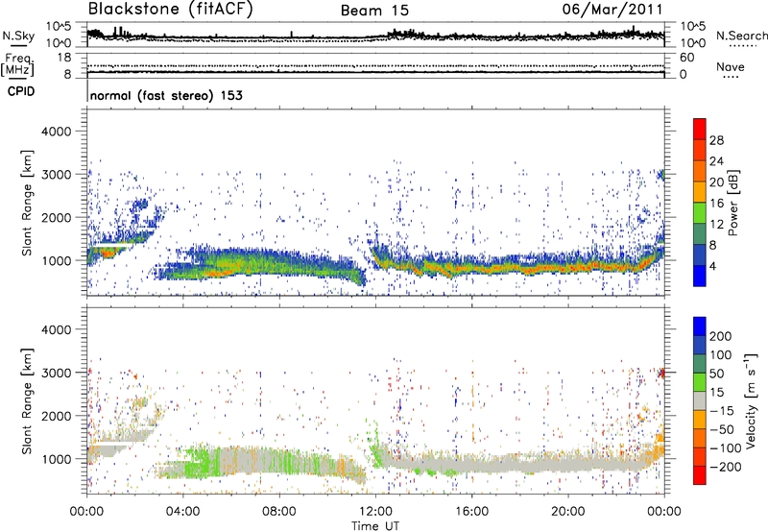The width and height of the screenshot is (768, 532).
Task: Click the 4000 km tick in Velocity panel
Action: [56, 329]
